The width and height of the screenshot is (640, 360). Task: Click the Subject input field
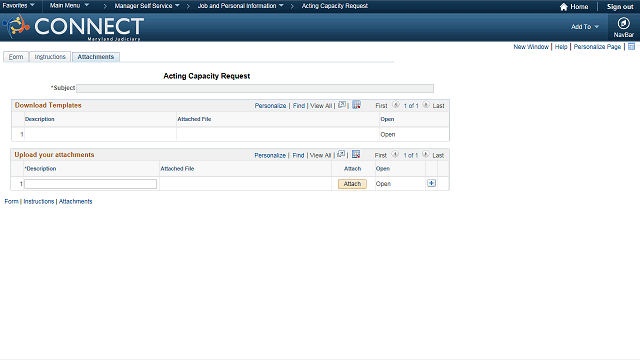click(255, 88)
